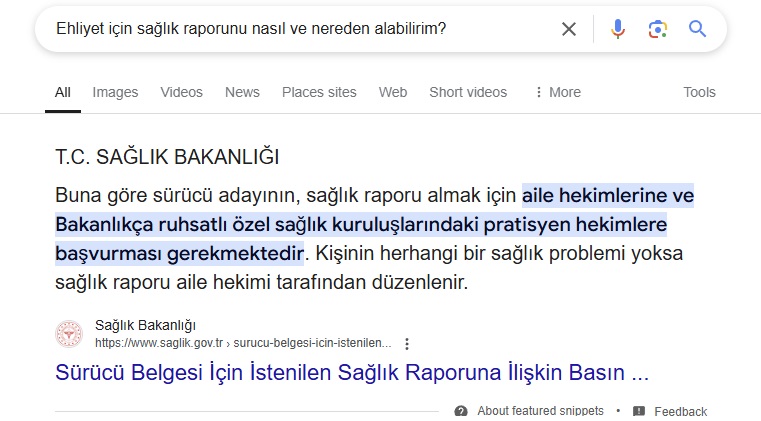
Task: Clear the search box with the X icon
Action: pyautogui.click(x=569, y=29)
